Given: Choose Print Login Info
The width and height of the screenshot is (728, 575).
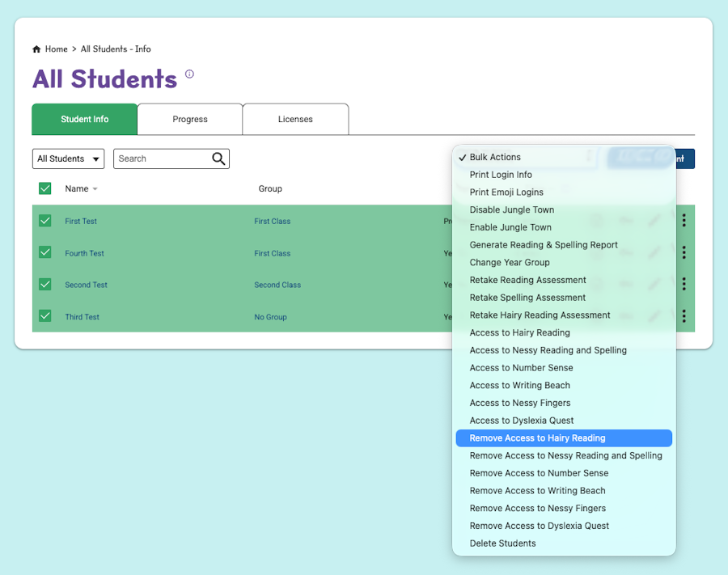Looking at the screenshot, I should click(564, 175).
